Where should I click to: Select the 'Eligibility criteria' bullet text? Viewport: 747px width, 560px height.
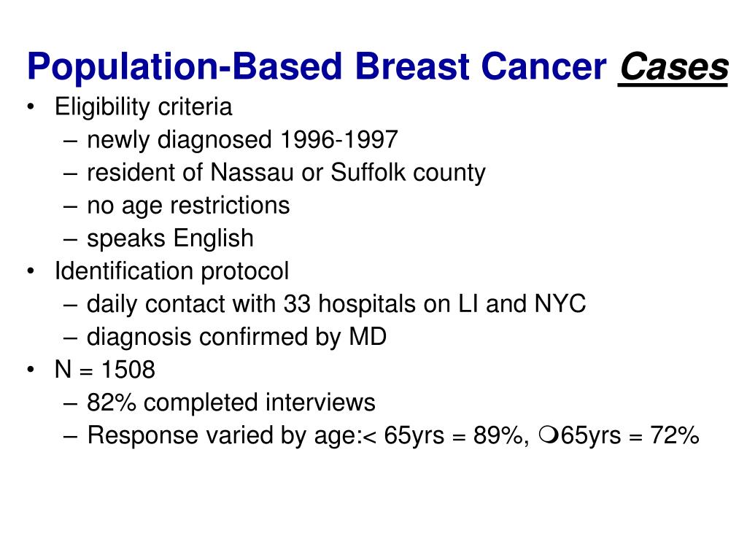point(144,106)
